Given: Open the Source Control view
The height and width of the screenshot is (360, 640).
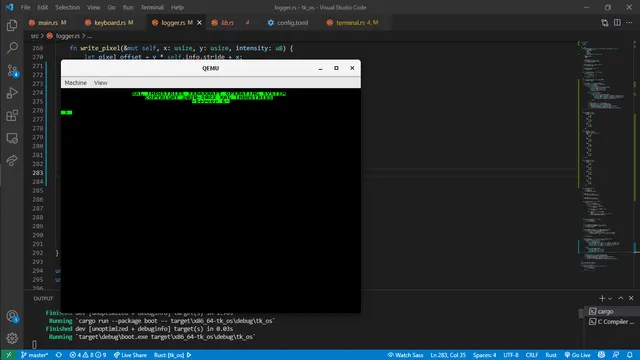Looking at the screenshot, I should 12,71.
